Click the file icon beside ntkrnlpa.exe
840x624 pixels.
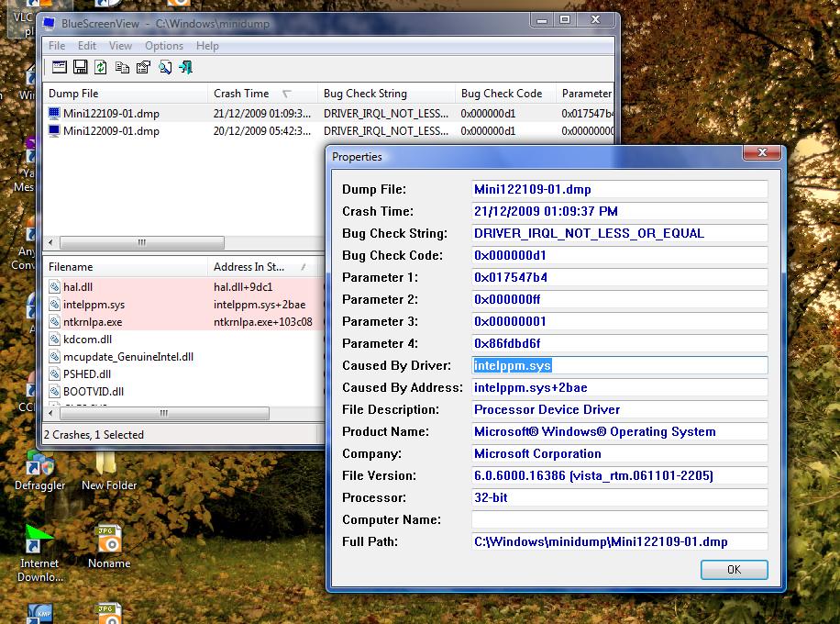click(54, 322)
